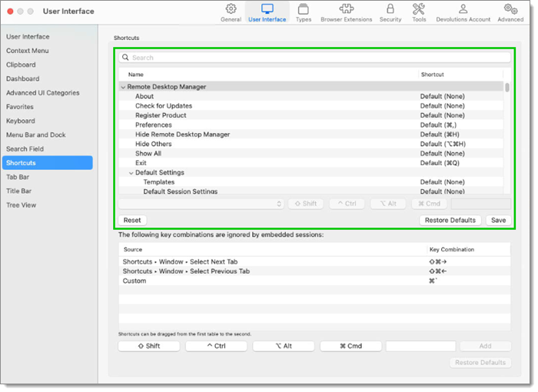Image resolution: width=538 pixels, height=392 pixels.
Task: Open the Types toolbar icon
Action: pos(304,9)
